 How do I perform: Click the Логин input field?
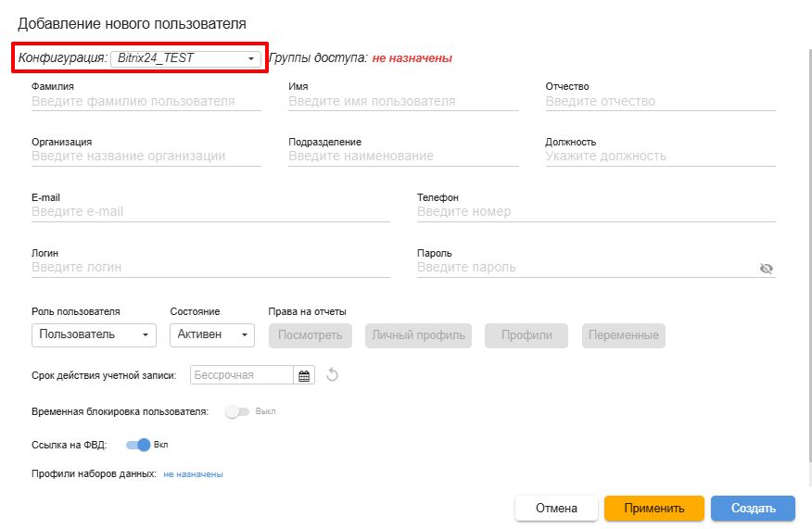pyautogui.click(x=210, y=268)
